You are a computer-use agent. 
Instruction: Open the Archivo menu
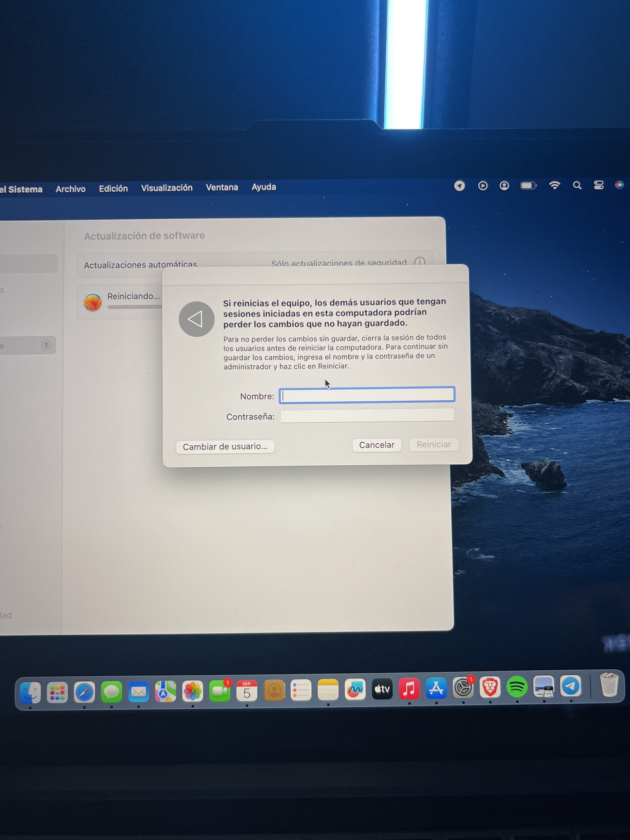(x=71, y=189)
